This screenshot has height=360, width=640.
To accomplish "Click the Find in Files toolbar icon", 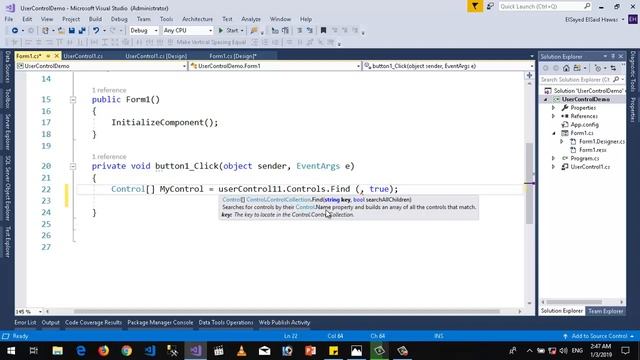I will tap(254, 30).
